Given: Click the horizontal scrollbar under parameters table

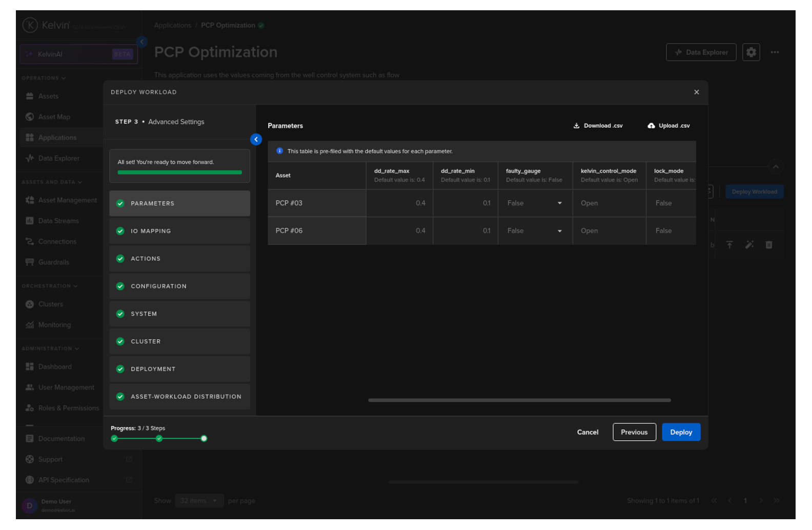Looking at the screenshot, I should [x=519, y=400].
